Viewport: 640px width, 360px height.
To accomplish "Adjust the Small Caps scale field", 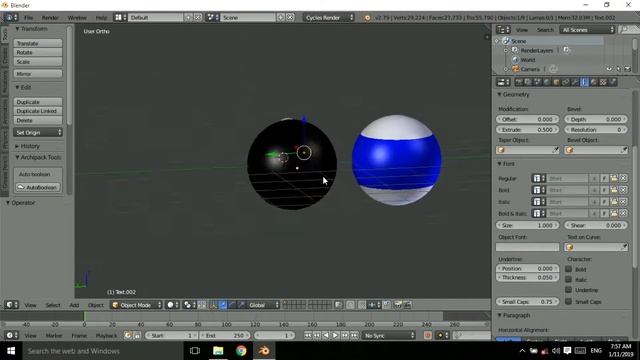I will pyautogui.click(x=527, y=302).
